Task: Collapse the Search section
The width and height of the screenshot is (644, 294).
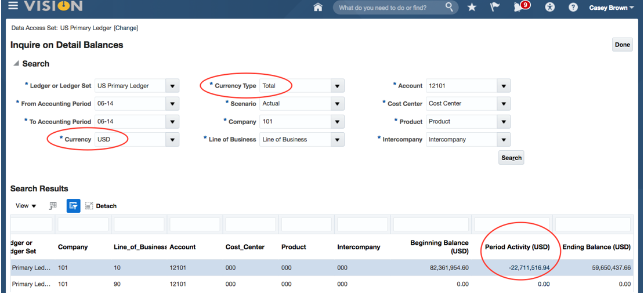Action: click(x=16, y=64)
